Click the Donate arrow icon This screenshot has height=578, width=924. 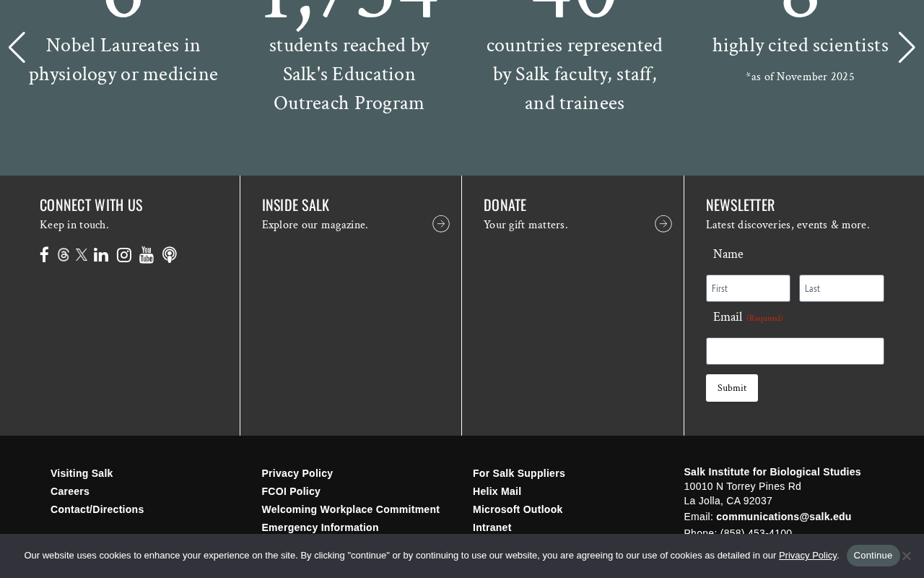(x=663, y=224)
